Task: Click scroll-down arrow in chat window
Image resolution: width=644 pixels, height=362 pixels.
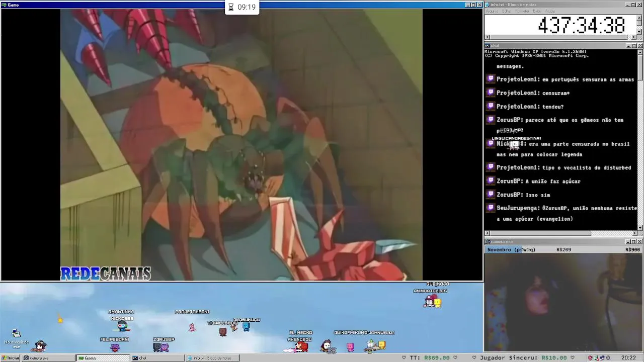Action: tap(640, 228)
